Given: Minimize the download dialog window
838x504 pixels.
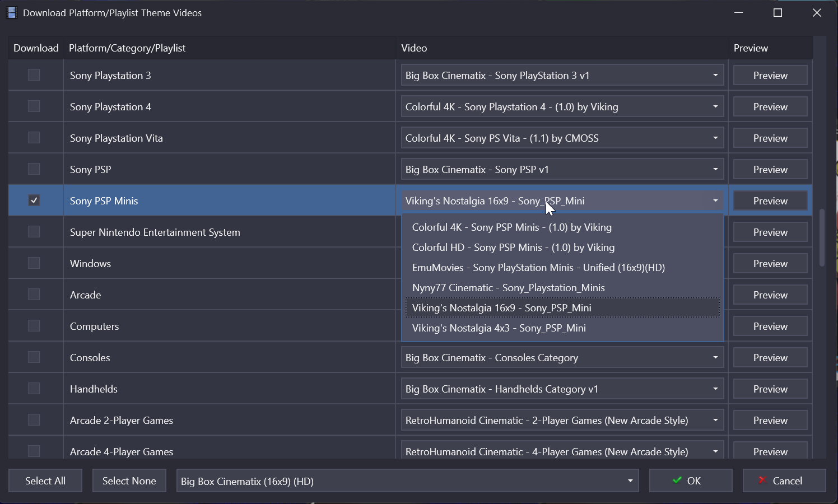Looking at the screenshot, I should point(738,13).
